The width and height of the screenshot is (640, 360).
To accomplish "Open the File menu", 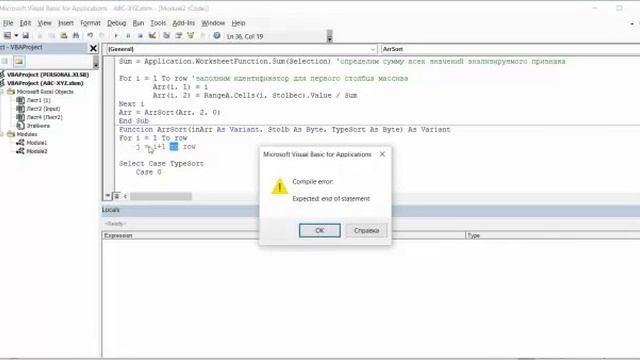I will click(8, 23).
